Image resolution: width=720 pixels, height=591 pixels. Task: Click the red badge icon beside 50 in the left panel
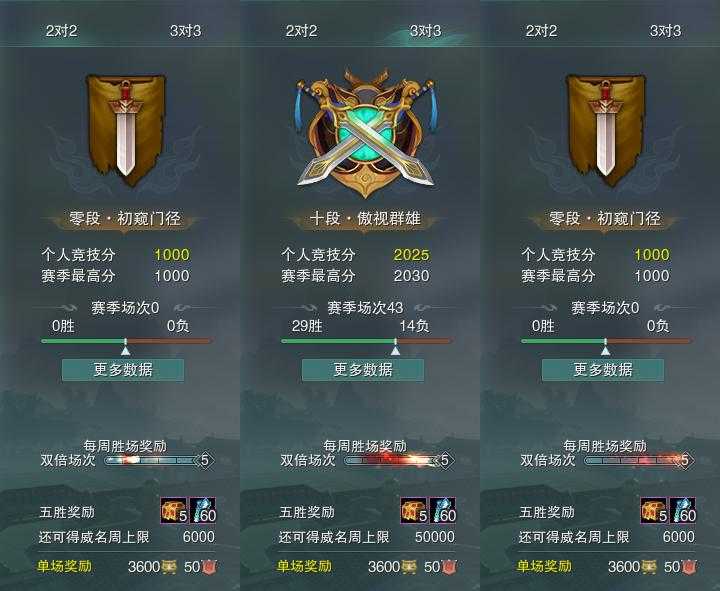coord(209,567)
